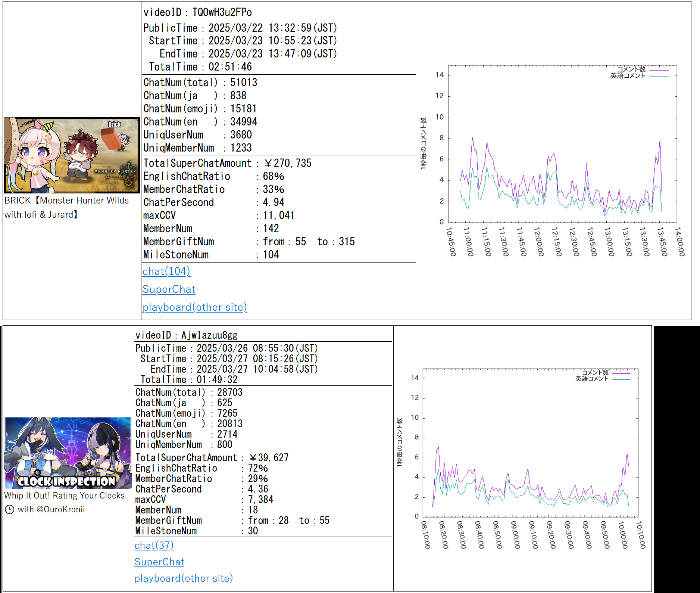This screenshot has width=700, height=593.
Task: Click the TotalTime 02:51:46 entry
Action: pos(200,67)
